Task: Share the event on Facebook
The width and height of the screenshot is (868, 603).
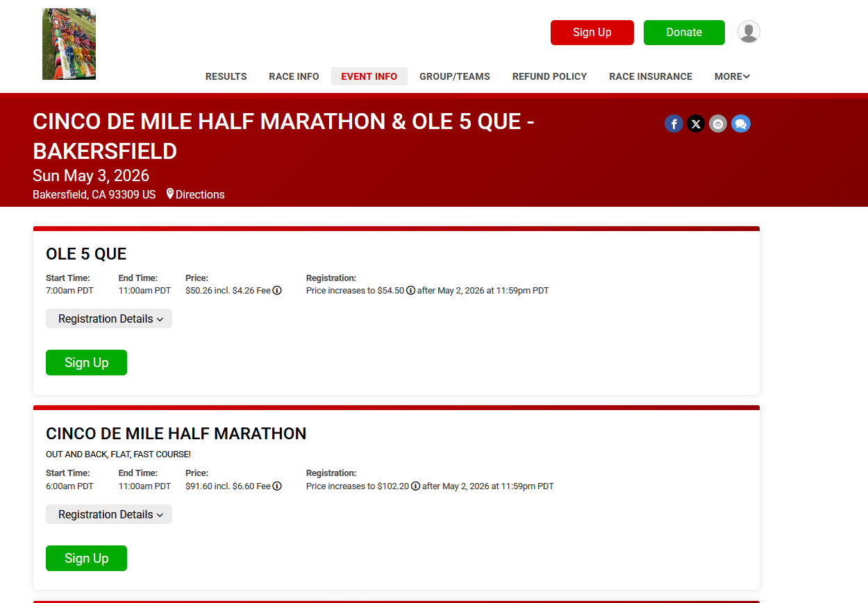Action: 674,124
